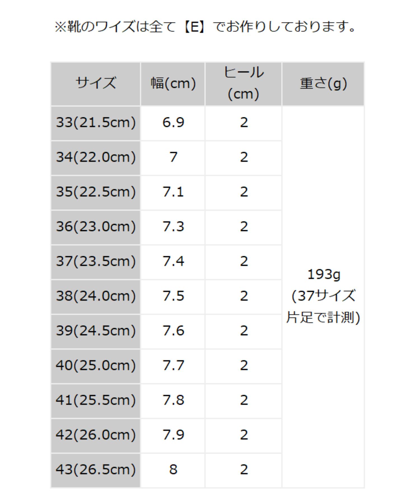The image size is (420, 504).
Task: Click the サイズ column header
Action: point(95,83)
